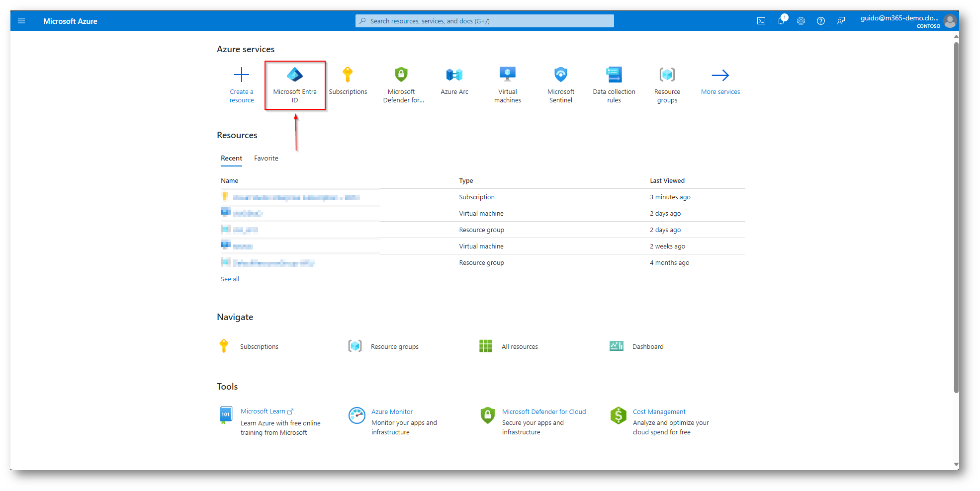
Task: Click the vertical page scrollbar
Action: coord(956,219)
